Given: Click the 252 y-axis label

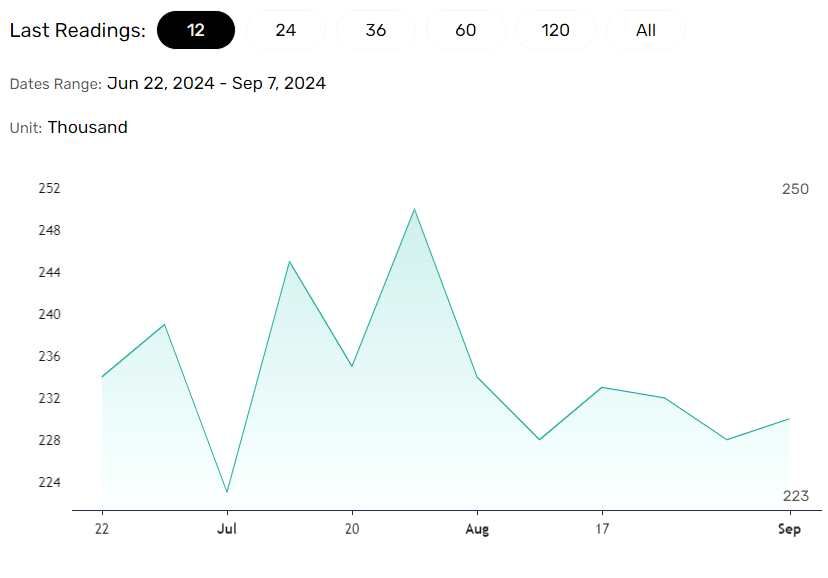Looking at the screenshot, I should [x=49, y=188].
